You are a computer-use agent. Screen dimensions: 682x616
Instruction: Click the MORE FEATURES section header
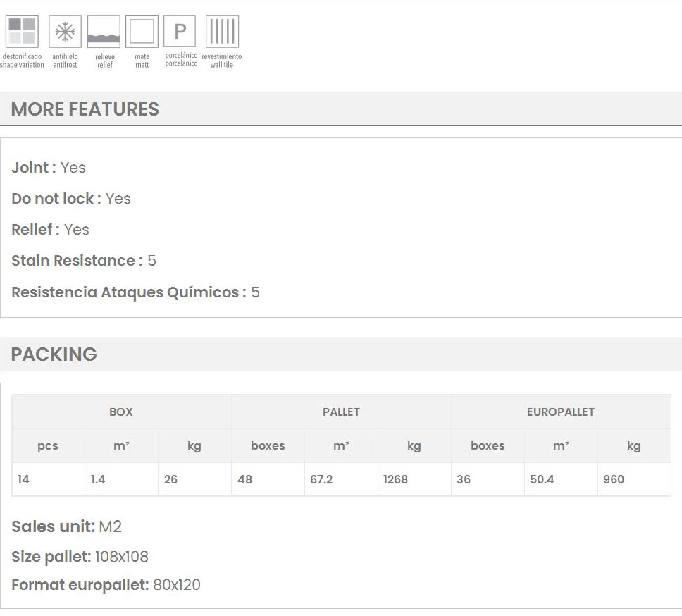pos(85,109)
